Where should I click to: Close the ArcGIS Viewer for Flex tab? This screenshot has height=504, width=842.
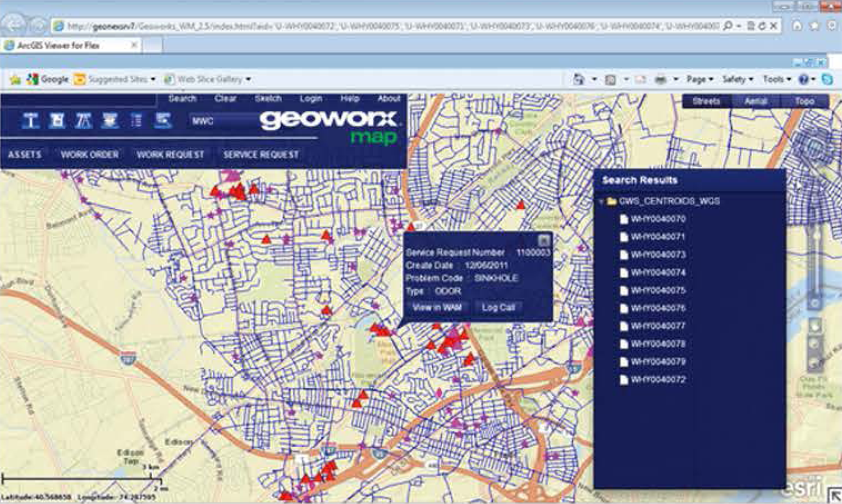[x=134, y=45]
